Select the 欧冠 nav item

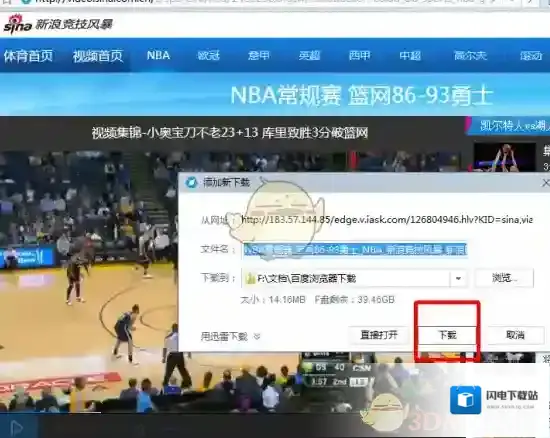click(x=208, y=55)
